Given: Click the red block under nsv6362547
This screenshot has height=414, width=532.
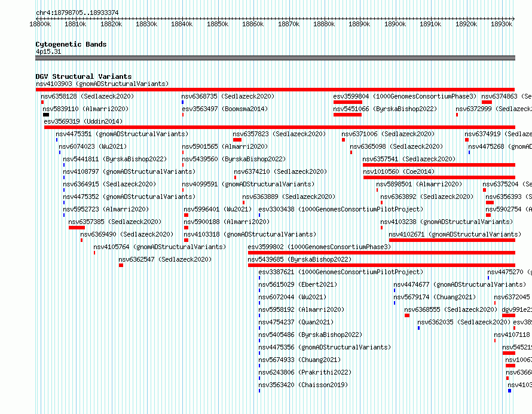Looking at the screenshot, I should [121, 265].
